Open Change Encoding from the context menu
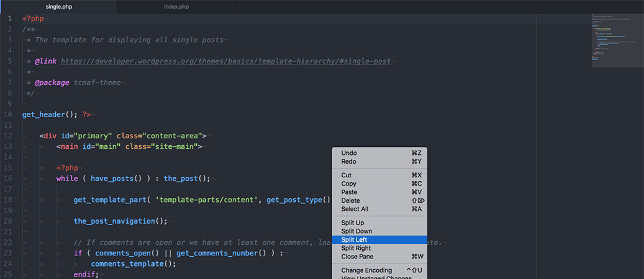Screen dimensions: 644x279 (366, 270)
